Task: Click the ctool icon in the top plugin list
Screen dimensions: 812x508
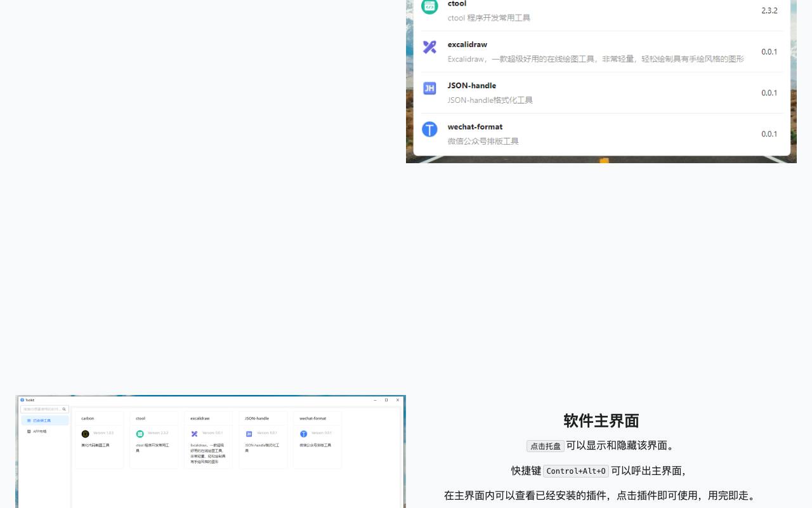Action: pos(429,7)
